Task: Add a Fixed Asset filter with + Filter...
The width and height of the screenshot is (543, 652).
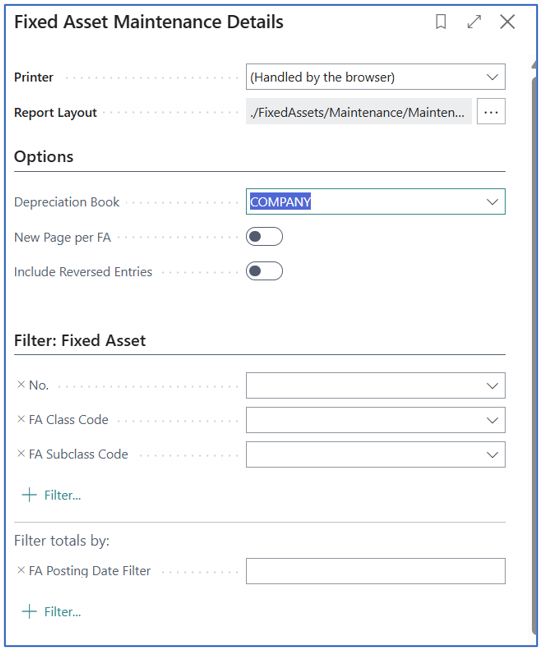Action: pos(52,495)
